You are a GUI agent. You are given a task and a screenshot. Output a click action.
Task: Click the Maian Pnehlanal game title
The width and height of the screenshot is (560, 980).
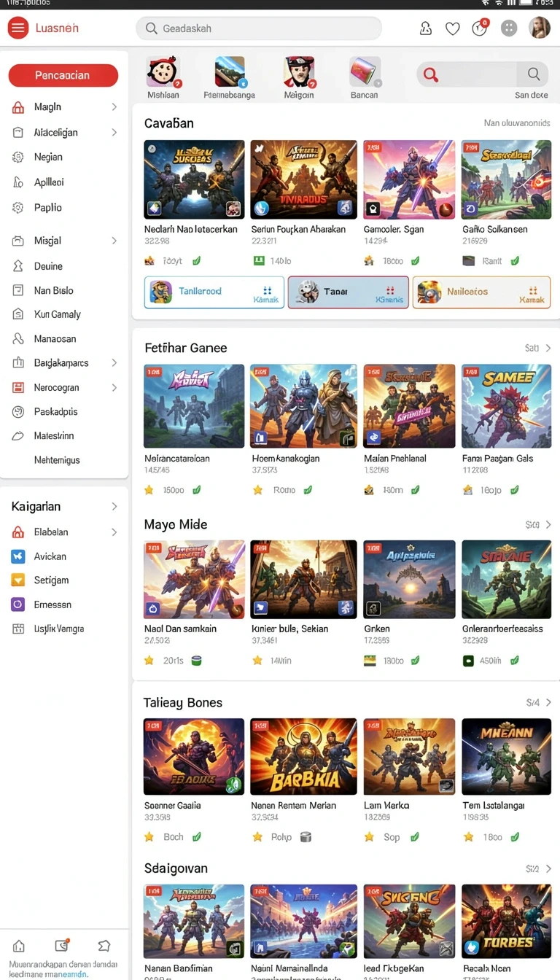395,459
